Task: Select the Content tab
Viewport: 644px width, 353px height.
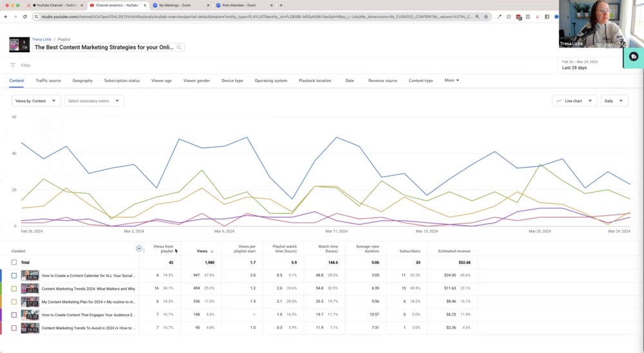Action: click(17, 81)
